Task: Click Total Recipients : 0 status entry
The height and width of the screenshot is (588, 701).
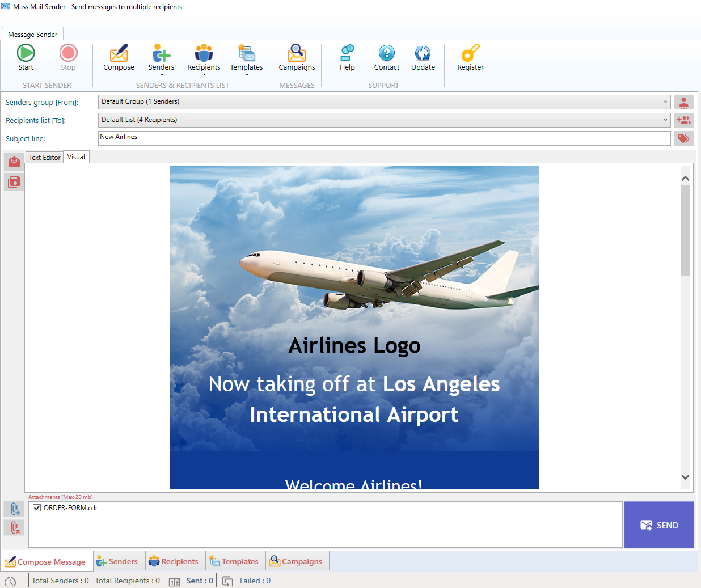Action: (128, 581)
